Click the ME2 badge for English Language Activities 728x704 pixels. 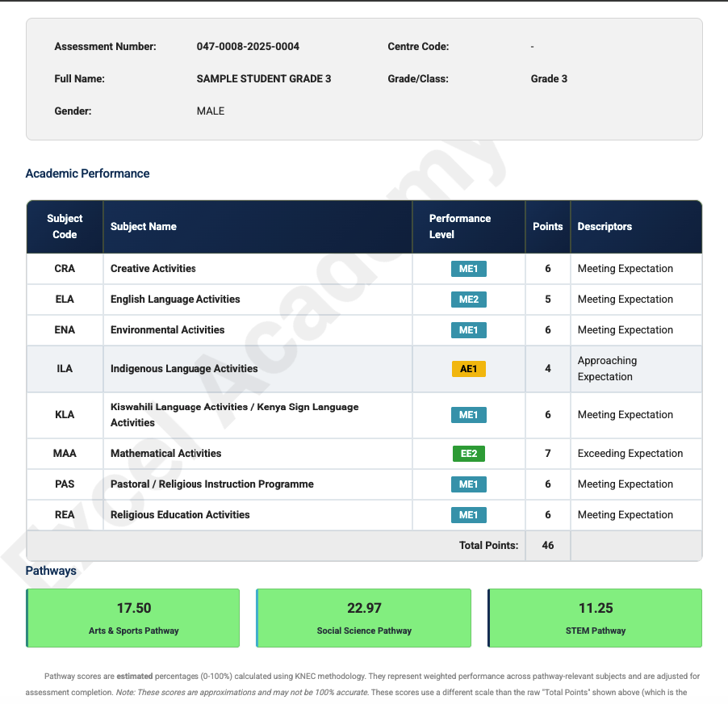pyautogui.click(x=468, y=300)
